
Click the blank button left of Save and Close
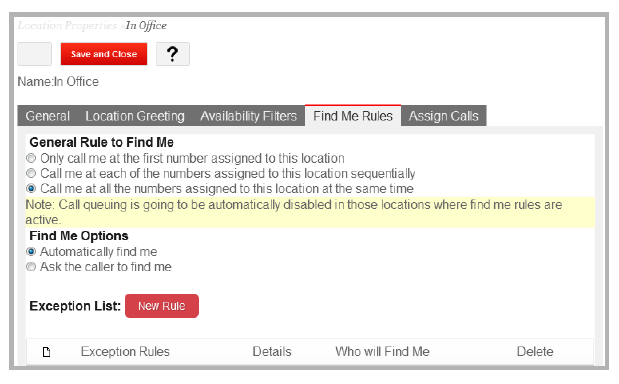[34, 54]
